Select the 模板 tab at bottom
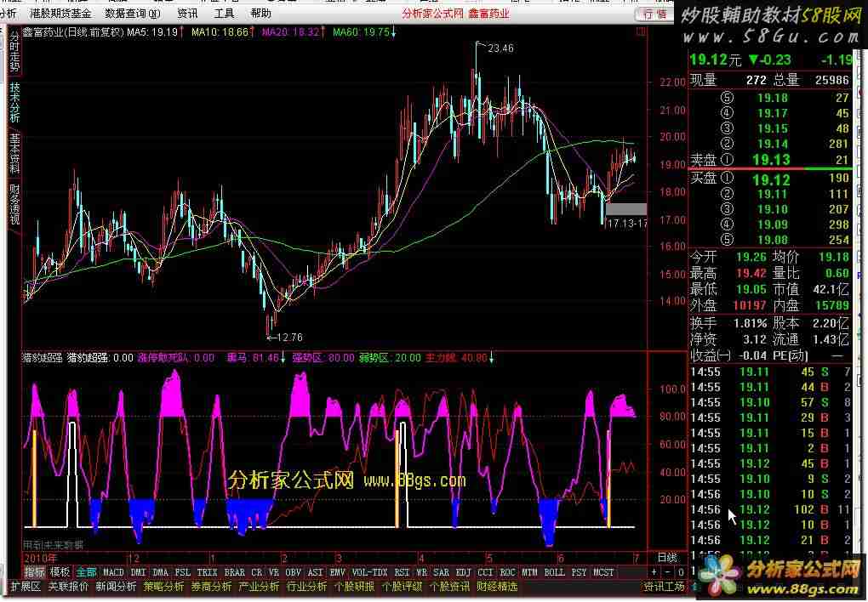Image resolution: width=868 pixels, height=602 pixels. coord(60,572)
